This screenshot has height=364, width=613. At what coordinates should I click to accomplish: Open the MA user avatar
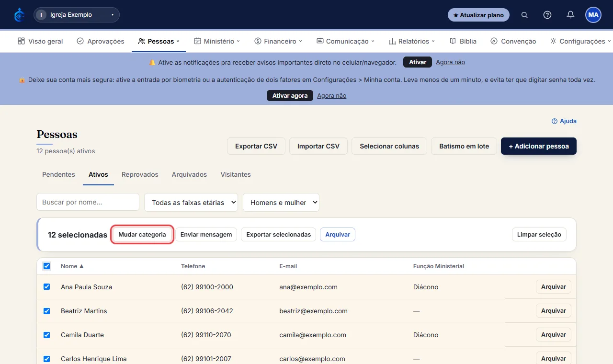click(x=593, y=15)
